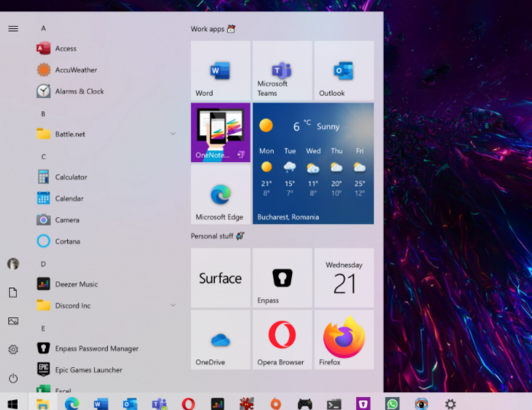Launch the Firefox tile
This screenshot has height=410, width=532.
[x=344, y=340]
